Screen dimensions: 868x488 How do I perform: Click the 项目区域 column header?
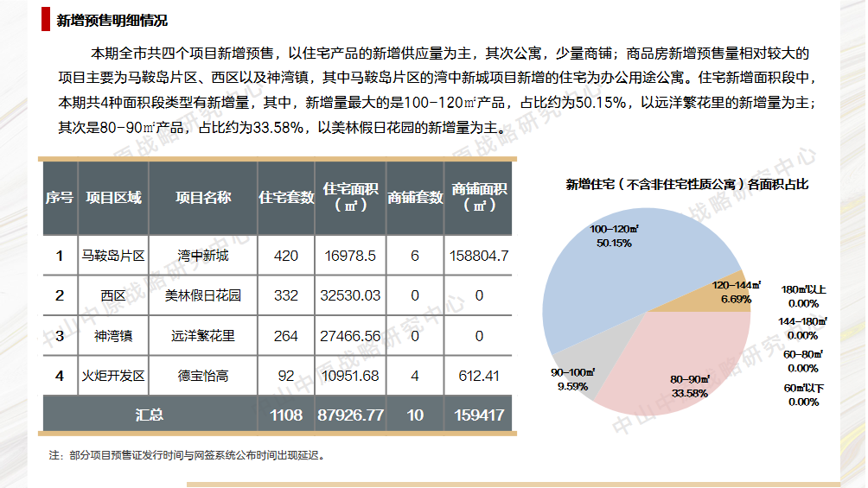[x=113, y=198]
